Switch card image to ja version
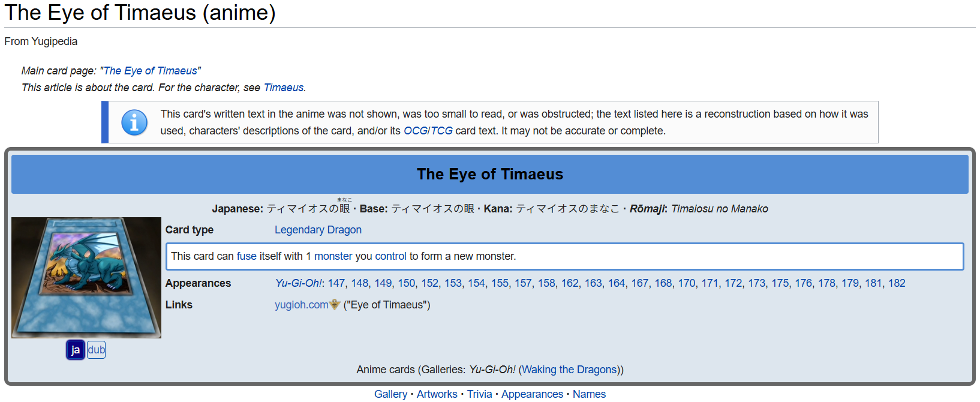 (76, 350)
